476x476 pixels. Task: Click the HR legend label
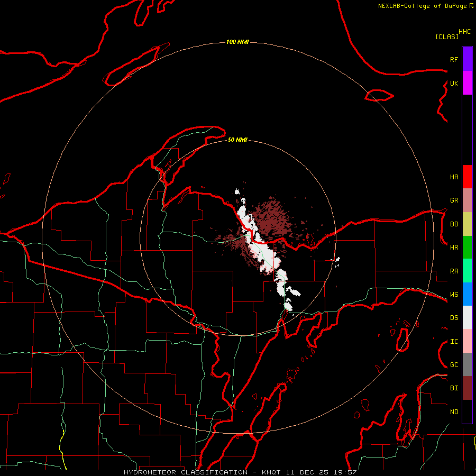pyautogui.click(x=454, y=248)
